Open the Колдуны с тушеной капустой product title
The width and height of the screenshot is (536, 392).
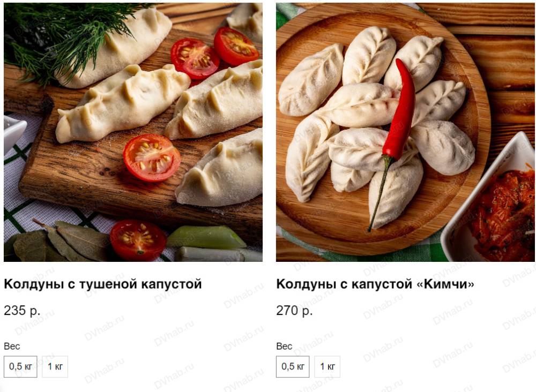(103, 284)
